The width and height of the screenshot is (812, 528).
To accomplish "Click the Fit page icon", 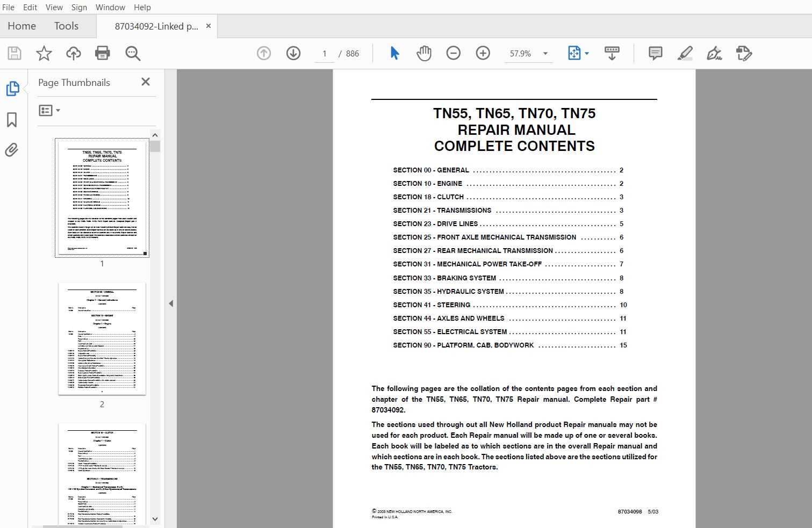I will [x=574, y=53].
